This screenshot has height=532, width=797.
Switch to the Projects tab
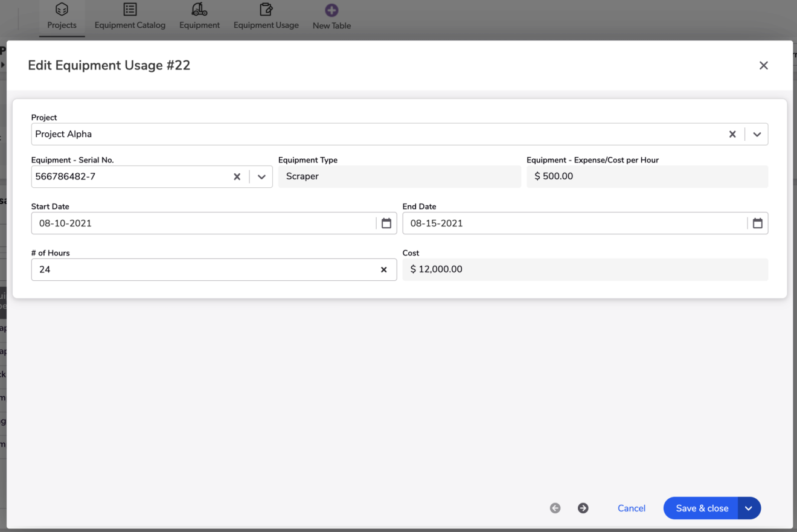62,17
